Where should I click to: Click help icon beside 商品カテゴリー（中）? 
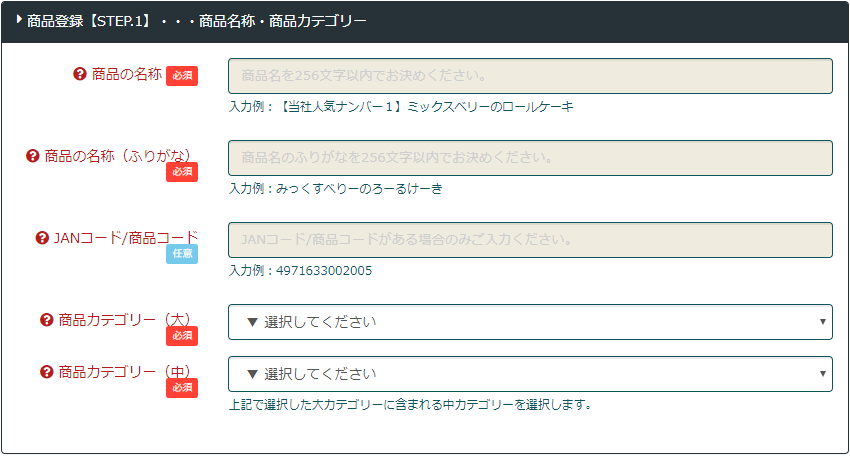tap(46, 372)
